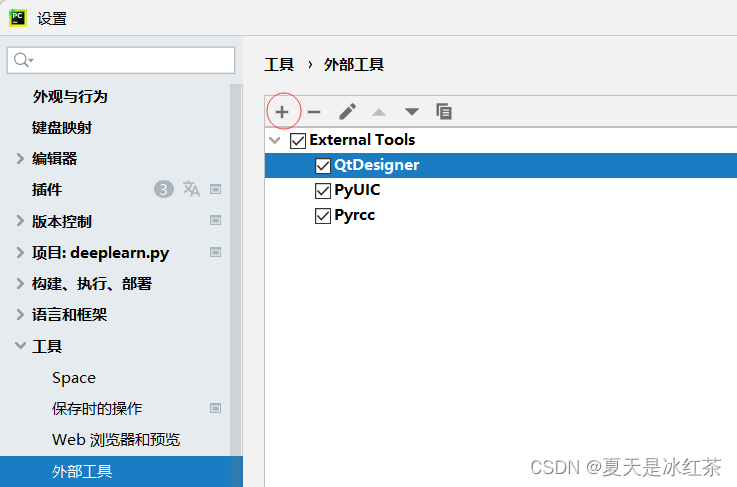
Task: Uncheck the QtDesigner checkbox
Action: pos(323,165)
